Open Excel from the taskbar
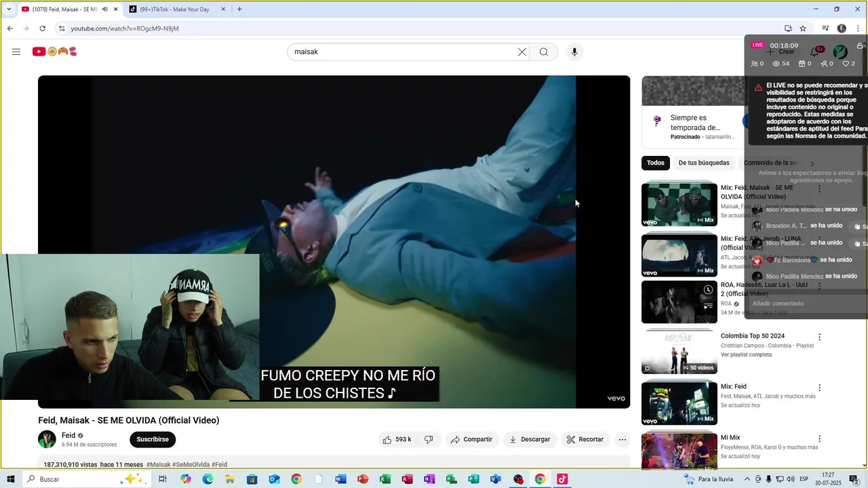 tap(385, 479)
